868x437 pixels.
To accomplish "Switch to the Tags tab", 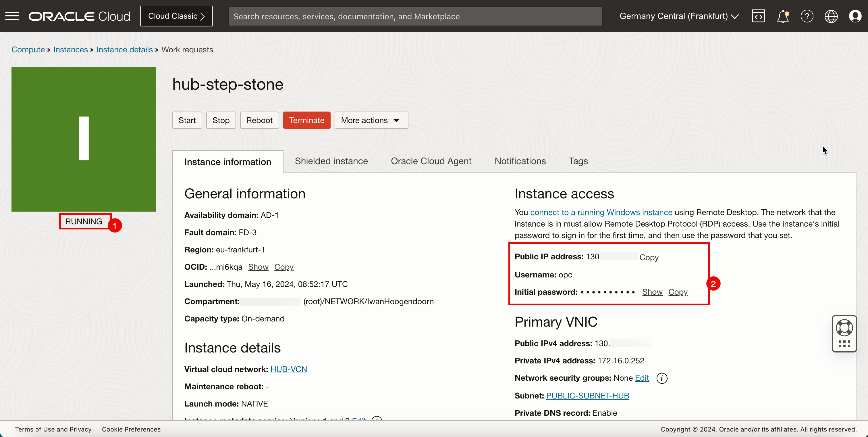I will 578,161.
